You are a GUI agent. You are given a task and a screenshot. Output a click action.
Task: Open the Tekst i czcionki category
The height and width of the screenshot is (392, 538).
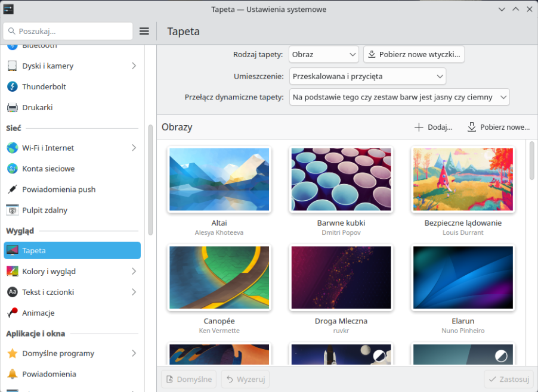point(72,292)
